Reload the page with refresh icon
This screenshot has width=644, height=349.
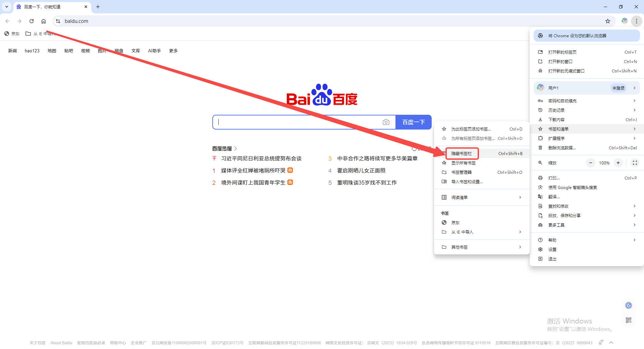click(x=32, y=21)
